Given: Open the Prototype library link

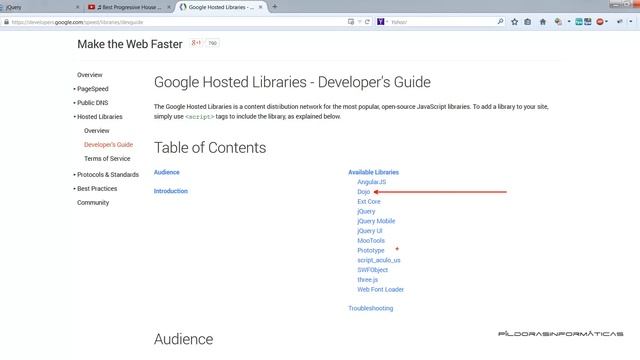Looking at the screenshot, I should [x=371, y=251].
